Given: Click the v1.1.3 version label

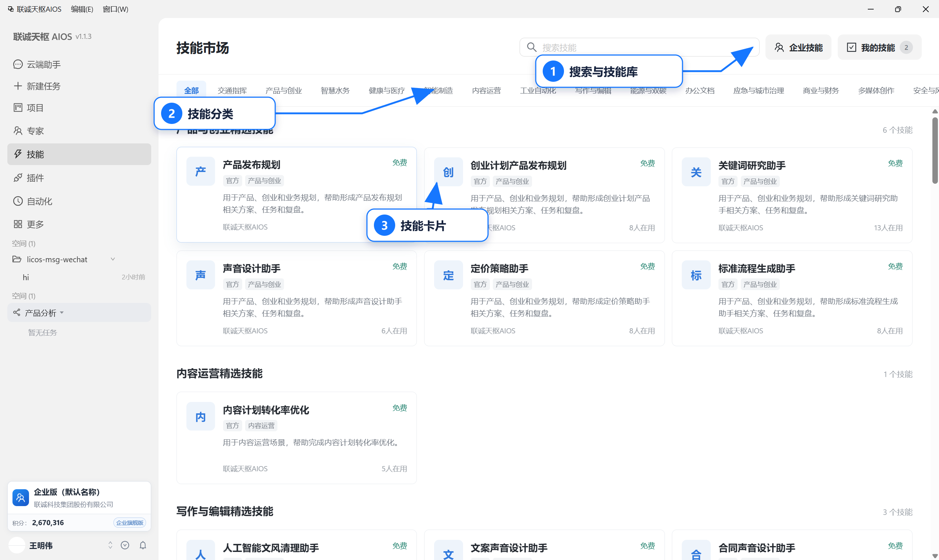Looking at the screenshot, I should [83, 37].
